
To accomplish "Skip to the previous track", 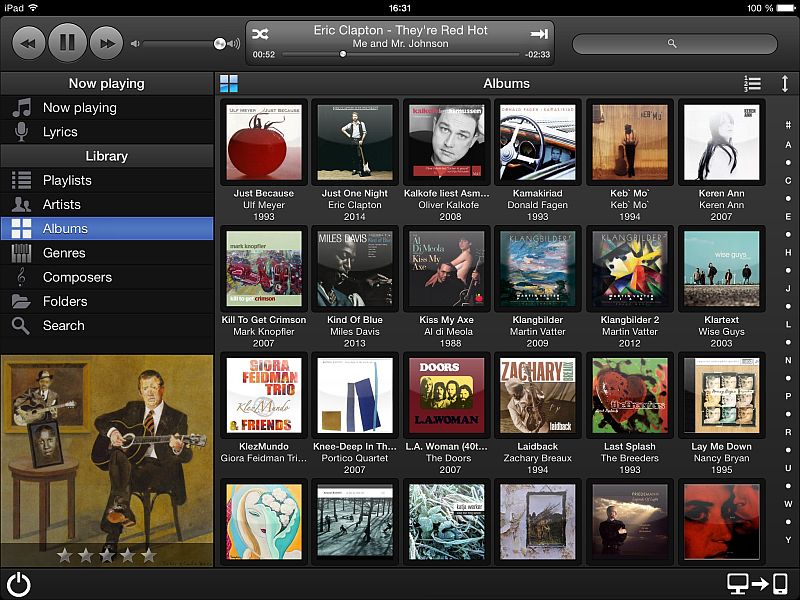I will [x=31, y=43].
